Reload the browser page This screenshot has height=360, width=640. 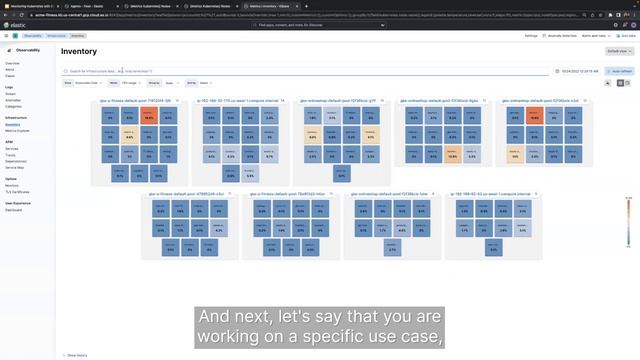21,15
